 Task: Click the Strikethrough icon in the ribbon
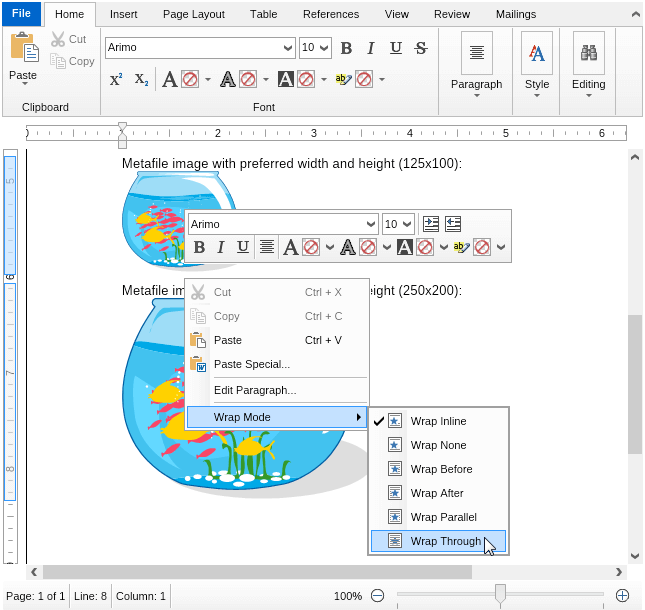tap(421, 48)
